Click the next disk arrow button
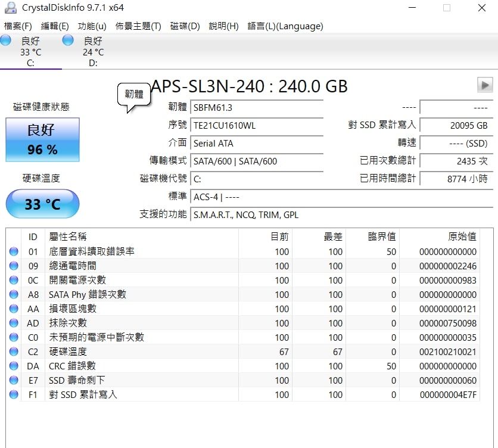 click(x=485, y=85)
